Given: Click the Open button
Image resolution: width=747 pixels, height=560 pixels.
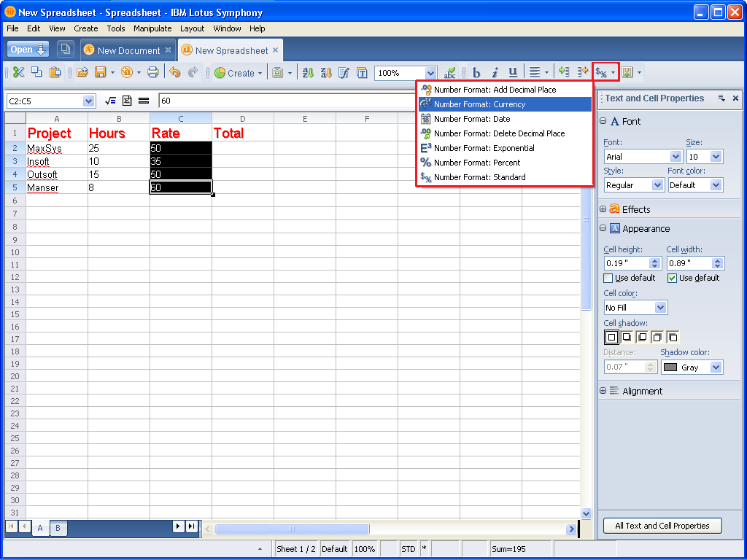Looking at the screenshot, I should [x=28, y=50].
